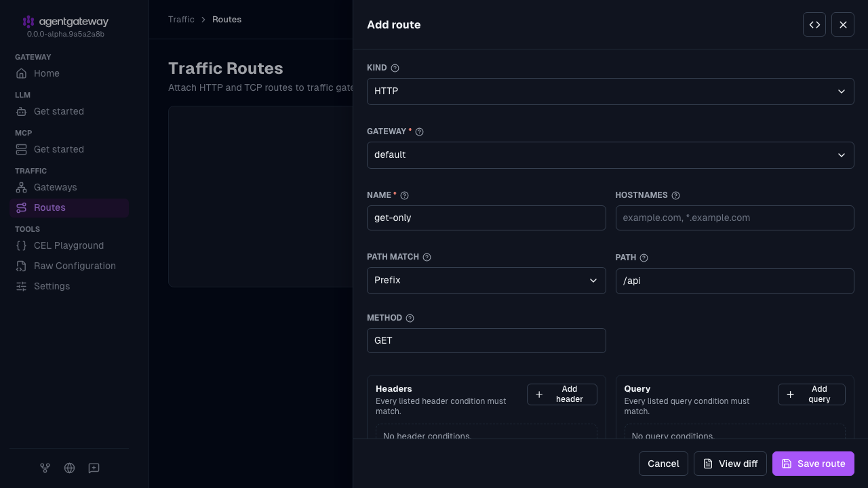Click the globe icon at sidebar bottom

pos(69,468)
